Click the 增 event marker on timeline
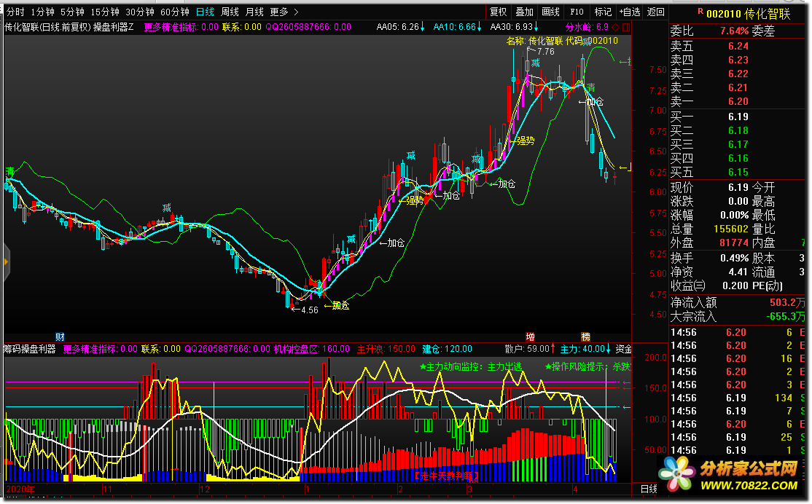Image resolution: width=812 pixels, height=504 pixels. 530,337
